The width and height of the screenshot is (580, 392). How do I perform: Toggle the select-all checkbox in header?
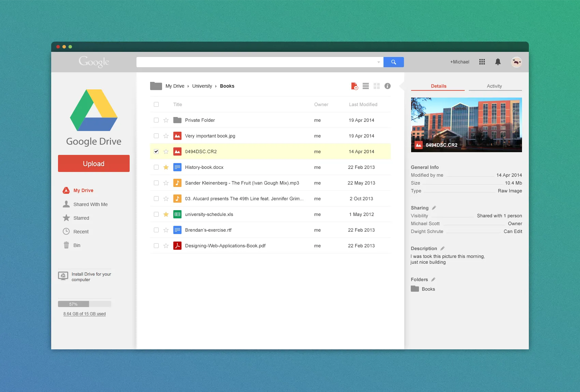[x=156, y=104]
